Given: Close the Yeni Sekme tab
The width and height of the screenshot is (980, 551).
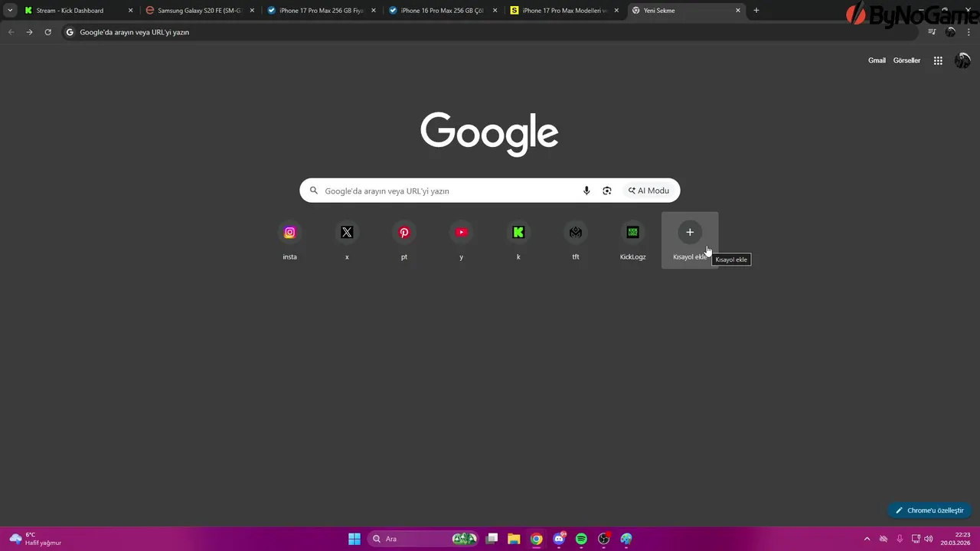Looking at the screenshot, I should point(738,11).
